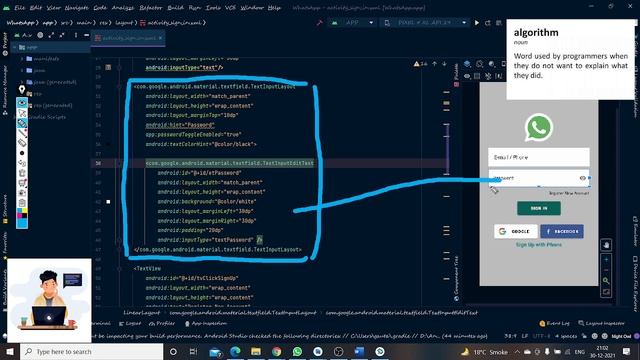Image resolution: width=640 pixels, height=360 pixels.
Task: Open the Refactor menu
Action: point(151,8)
